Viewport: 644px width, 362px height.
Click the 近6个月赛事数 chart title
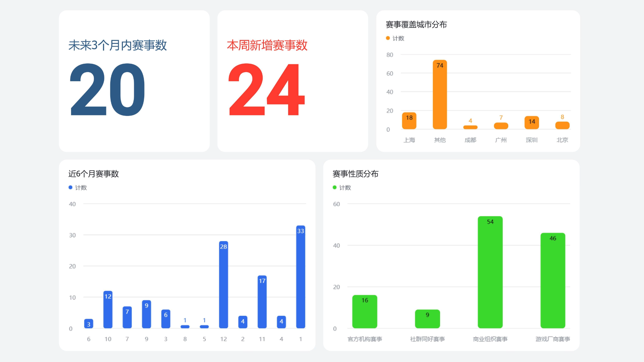[x=93, y=174]
